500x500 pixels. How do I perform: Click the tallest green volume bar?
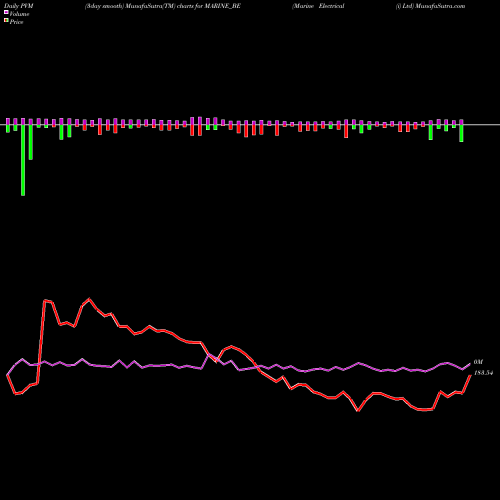point(23,160)
